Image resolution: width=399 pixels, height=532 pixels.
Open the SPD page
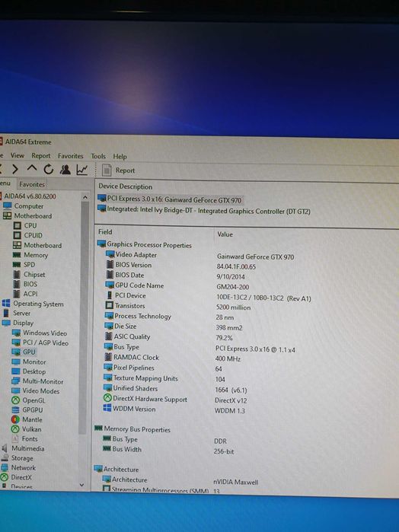(x=24, y=264)
